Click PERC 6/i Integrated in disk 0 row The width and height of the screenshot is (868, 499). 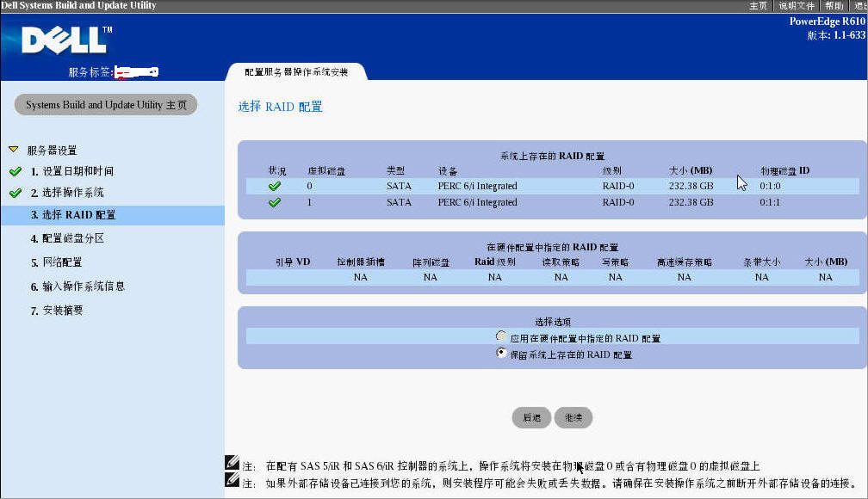tap(477, 186)
